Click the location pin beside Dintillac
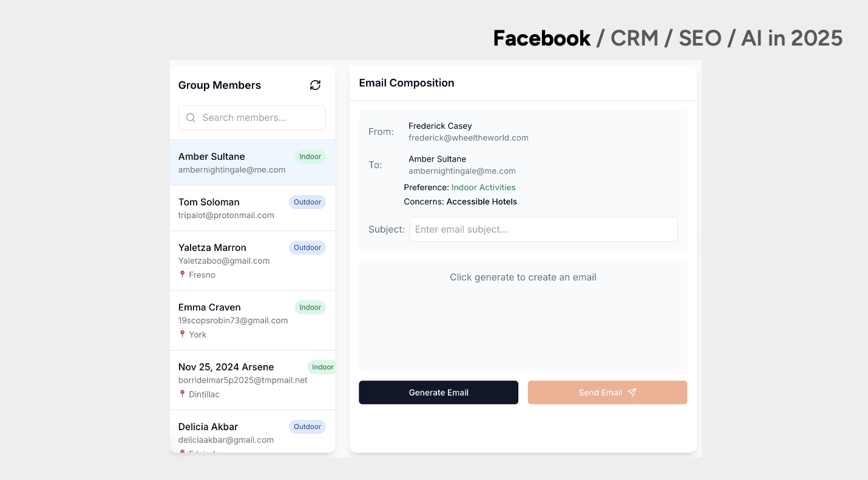The image size is (868, 480). [182, 394]
